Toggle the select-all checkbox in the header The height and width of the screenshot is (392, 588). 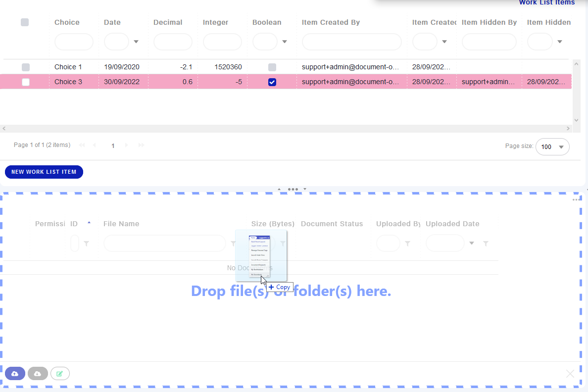[x=25, y=22]
